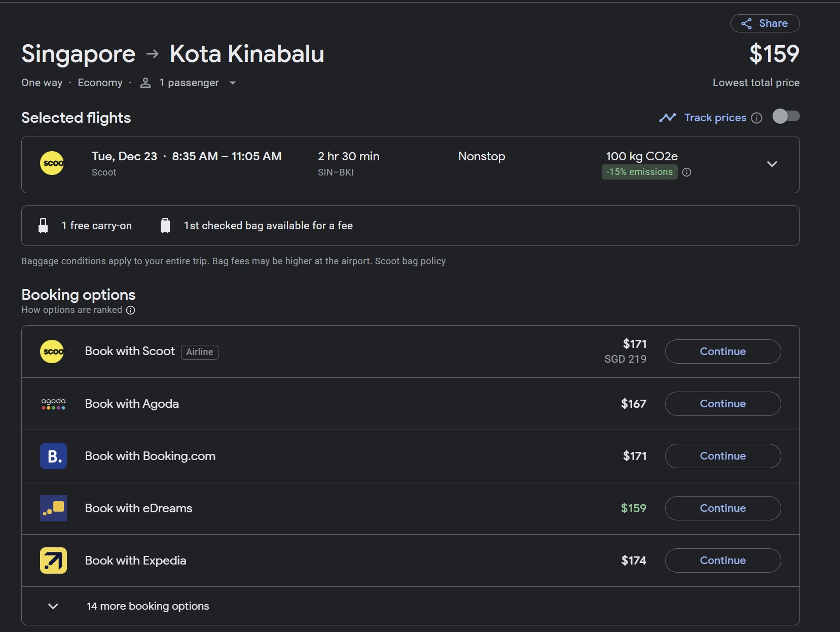Click the 1 free carry-on text
Viewport: 840px width, 632px height.
(x=96, y=226)
